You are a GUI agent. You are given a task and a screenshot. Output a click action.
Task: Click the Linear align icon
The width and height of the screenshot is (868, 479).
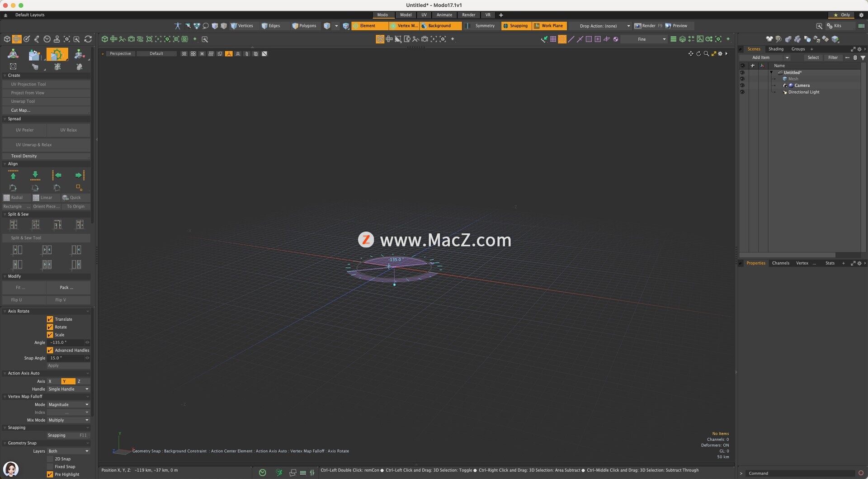point(36,198)
